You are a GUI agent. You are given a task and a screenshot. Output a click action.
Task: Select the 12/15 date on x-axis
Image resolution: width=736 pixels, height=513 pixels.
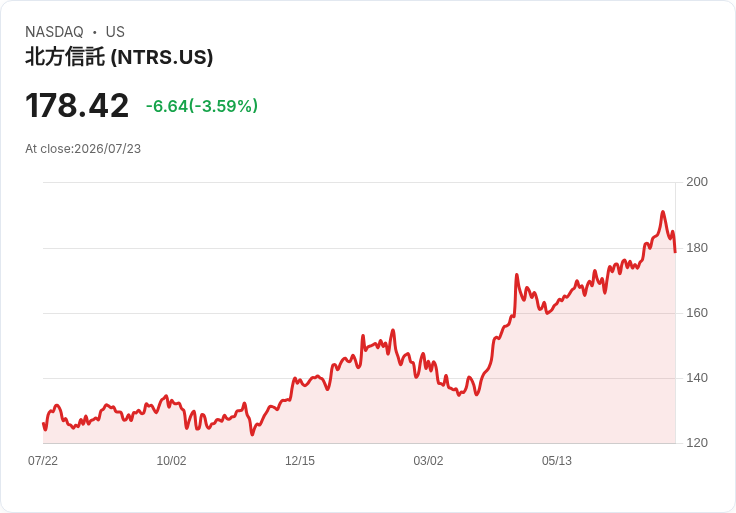coord(300,461)
